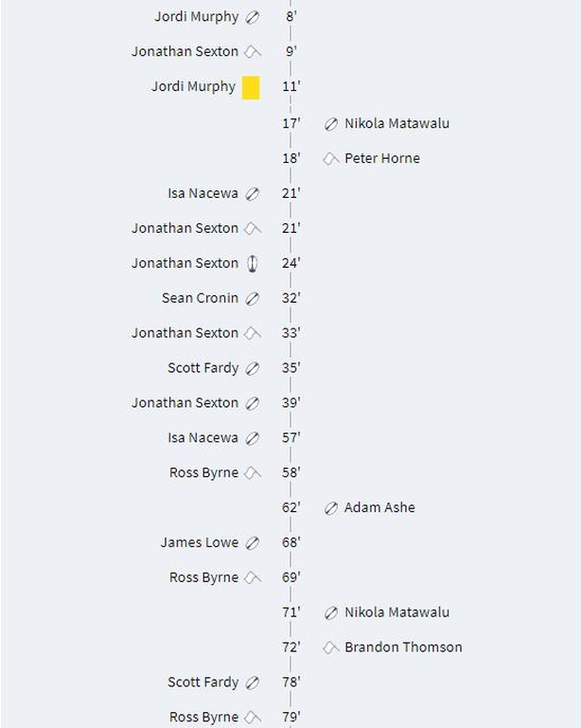Click the try icon at 8' Jordi Murphy

click(253, 17)
